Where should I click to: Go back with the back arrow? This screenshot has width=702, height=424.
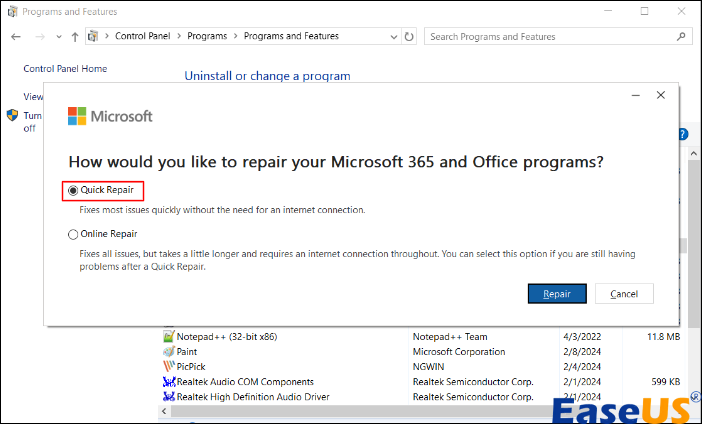point(16,37)
